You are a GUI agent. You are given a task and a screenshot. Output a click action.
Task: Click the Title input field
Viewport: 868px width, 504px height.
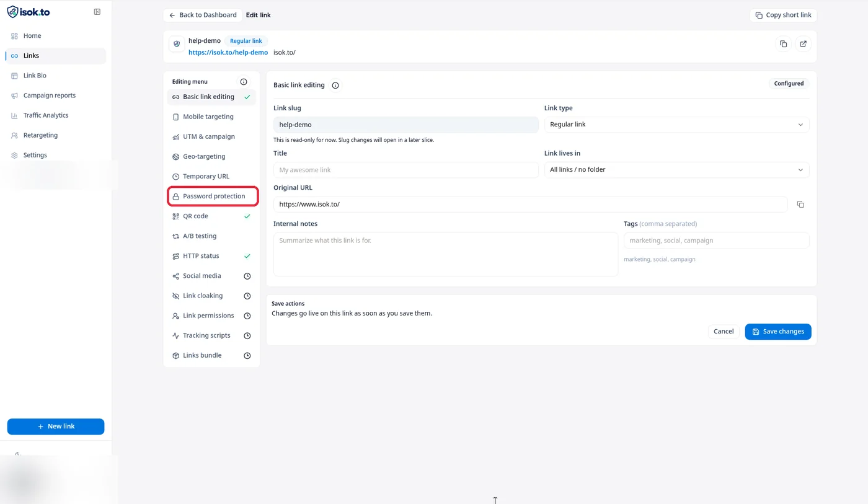coord(405,170)
